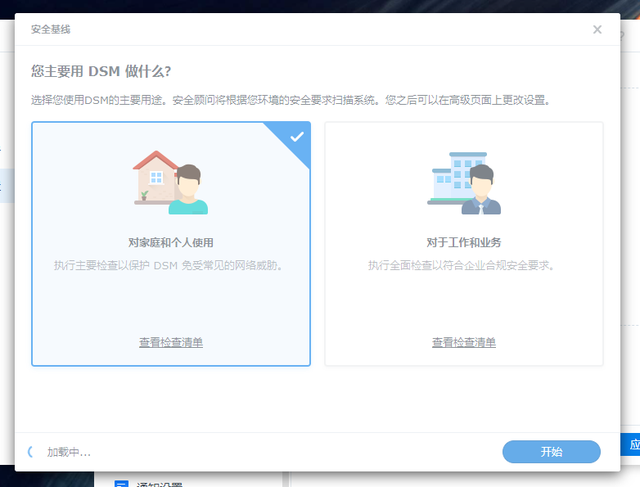Click description about common network threats
The width and height of the screenshot is (640, 487).
click(168, 265)
